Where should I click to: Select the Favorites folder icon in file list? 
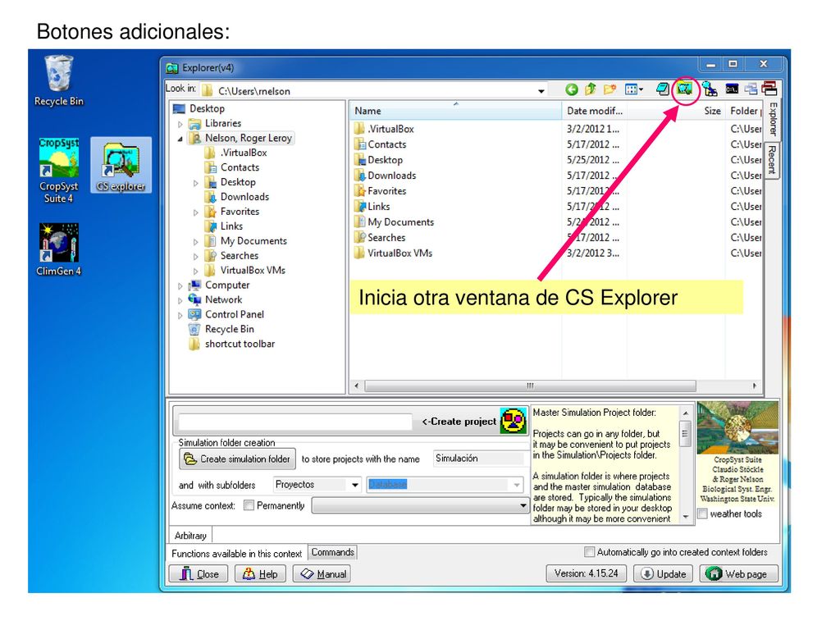[x=359, y=190]
